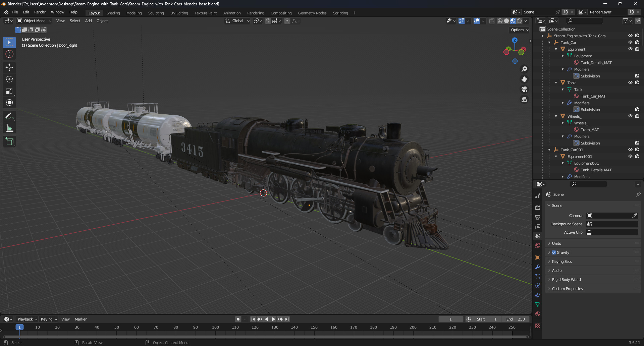644x346 pixels.
Task: Select the Move tool
Action: 9,67
